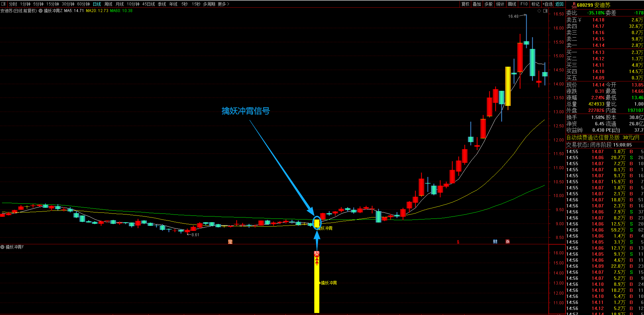The width and height of the screenshot is (644, 315).
Task: Click the 自动续费通达信普及版 link
Action: 593,138
